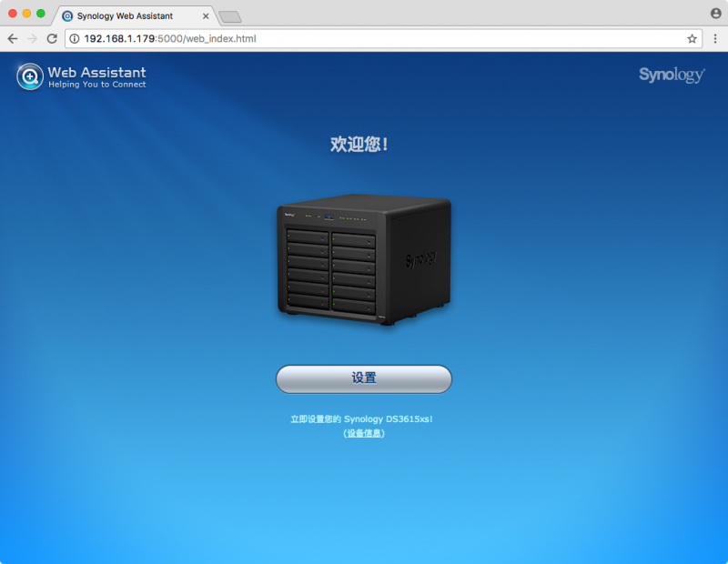Click the 欢迎您! welcome heading
Viewport: 728px width, 564px height.
pos(359,145)
